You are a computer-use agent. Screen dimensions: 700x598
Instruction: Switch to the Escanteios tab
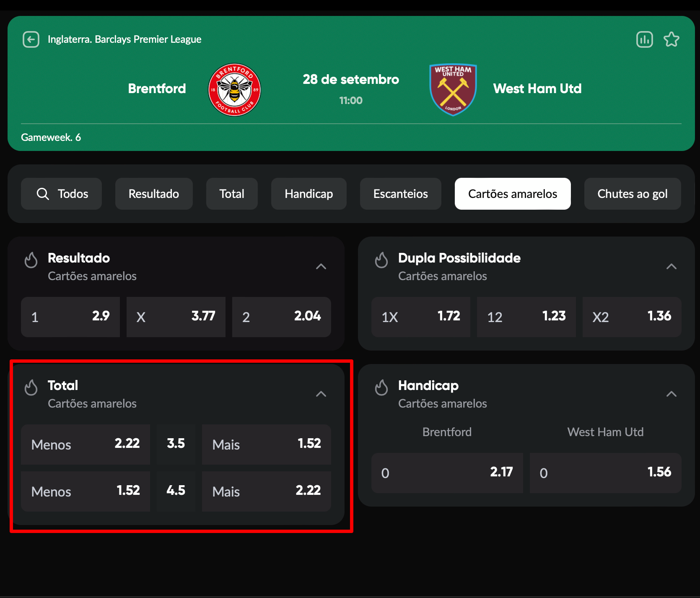401,194
